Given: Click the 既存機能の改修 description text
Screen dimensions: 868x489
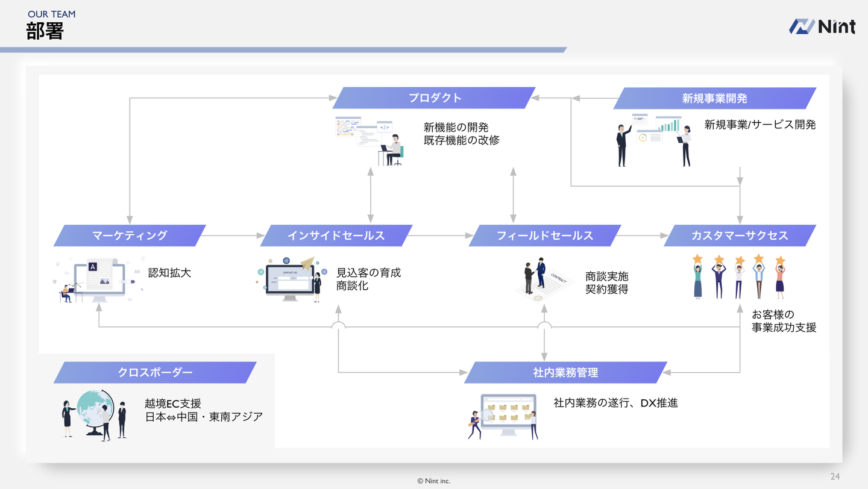Looking at the screenshot, I should [x=461, y=141].
